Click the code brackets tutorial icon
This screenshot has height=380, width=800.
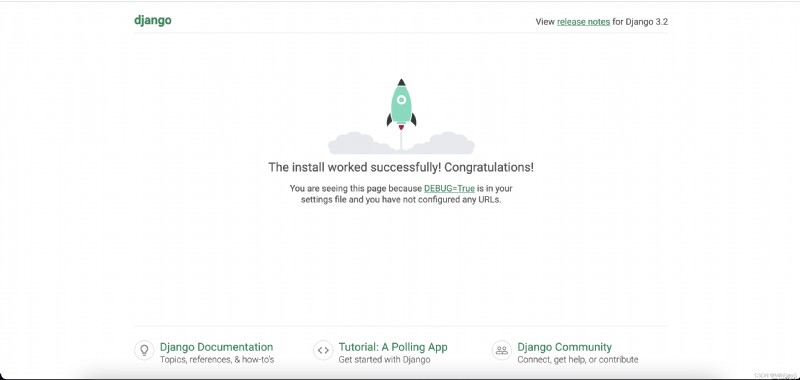(323, 350)
